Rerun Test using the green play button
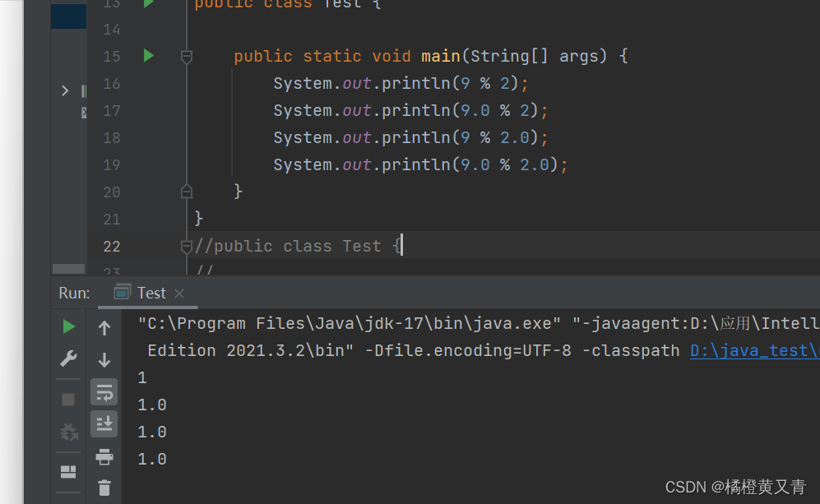820x504 pixels. pyautogui.click(x=68, y=326)
